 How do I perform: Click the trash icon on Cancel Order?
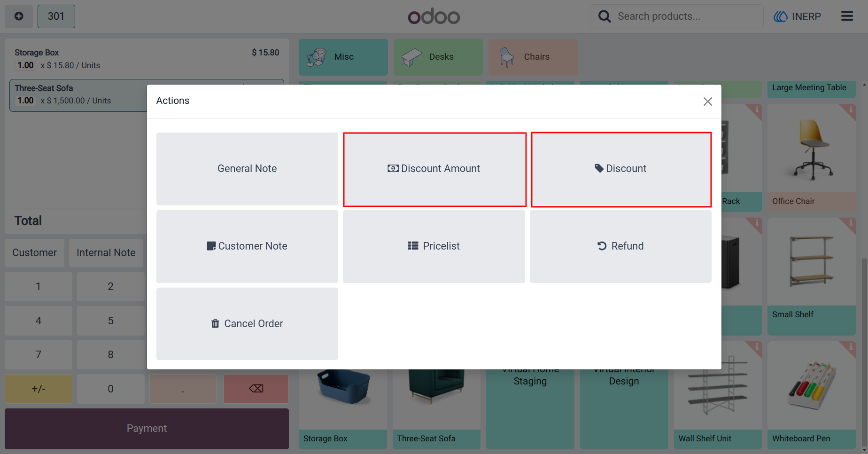[x=215, y=324]
